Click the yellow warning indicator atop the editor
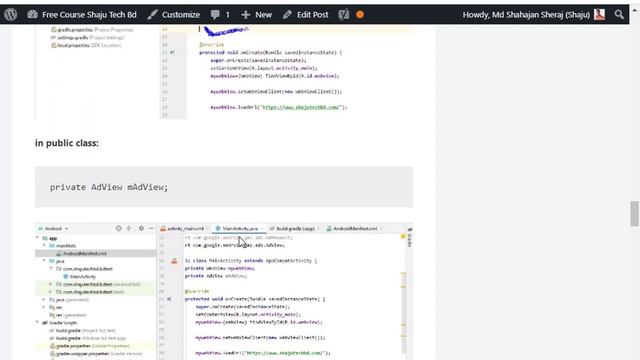Screen dimensions: 640x360 (403, 237)
